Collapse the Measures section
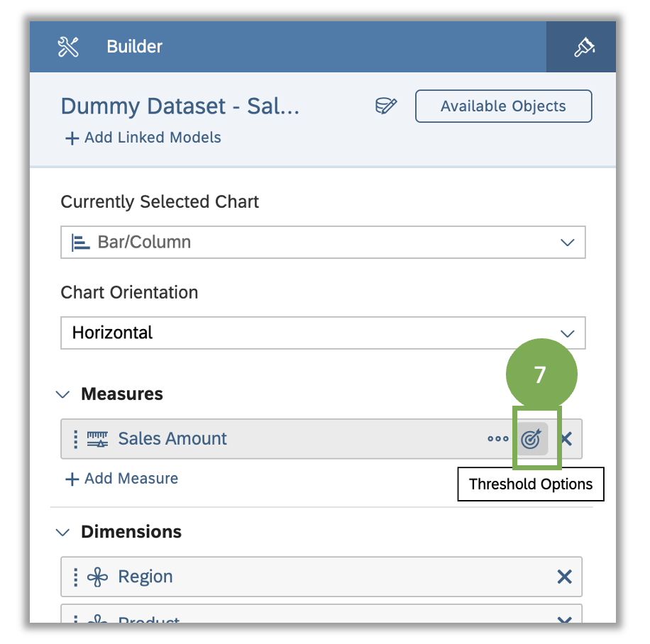The height and width of the screenshot is (644, 650). click(x=62, y=394)
